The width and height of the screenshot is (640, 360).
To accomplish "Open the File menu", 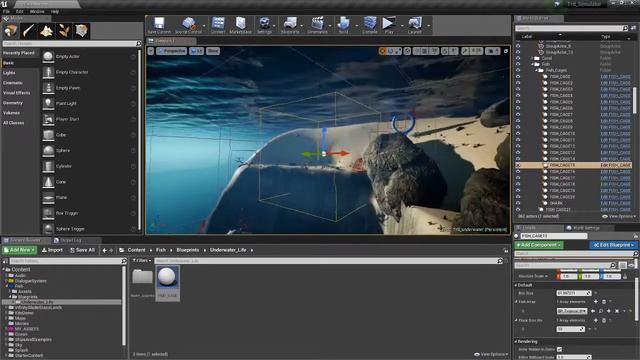I will tap(6, 11).
